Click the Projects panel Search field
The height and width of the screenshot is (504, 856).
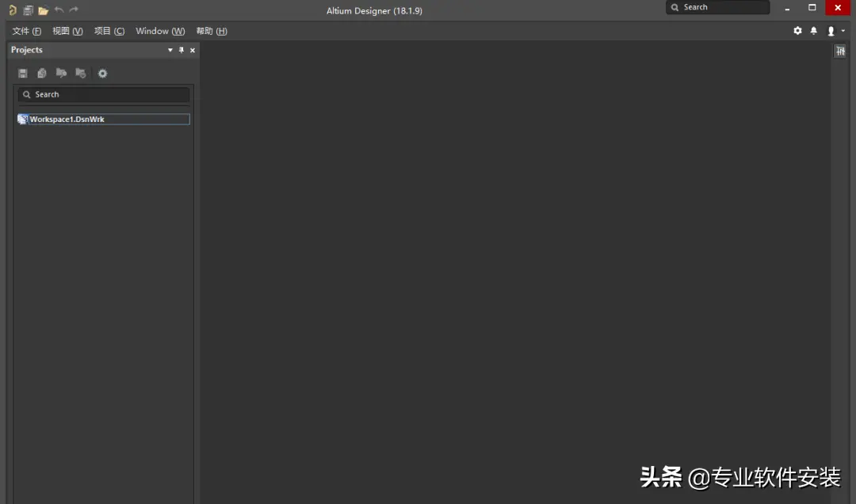[104, 94]
